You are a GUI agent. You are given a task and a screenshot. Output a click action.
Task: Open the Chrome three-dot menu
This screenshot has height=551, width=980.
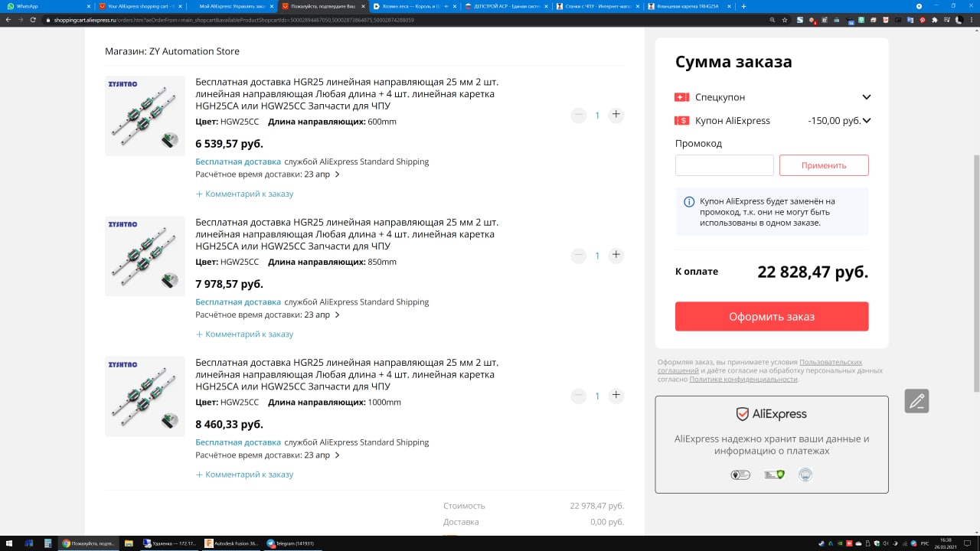click(x=972, y=20)
